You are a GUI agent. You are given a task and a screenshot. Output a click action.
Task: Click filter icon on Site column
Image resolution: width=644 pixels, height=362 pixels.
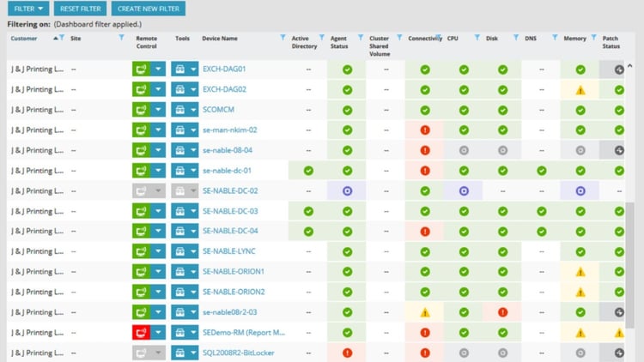[121, 38]
